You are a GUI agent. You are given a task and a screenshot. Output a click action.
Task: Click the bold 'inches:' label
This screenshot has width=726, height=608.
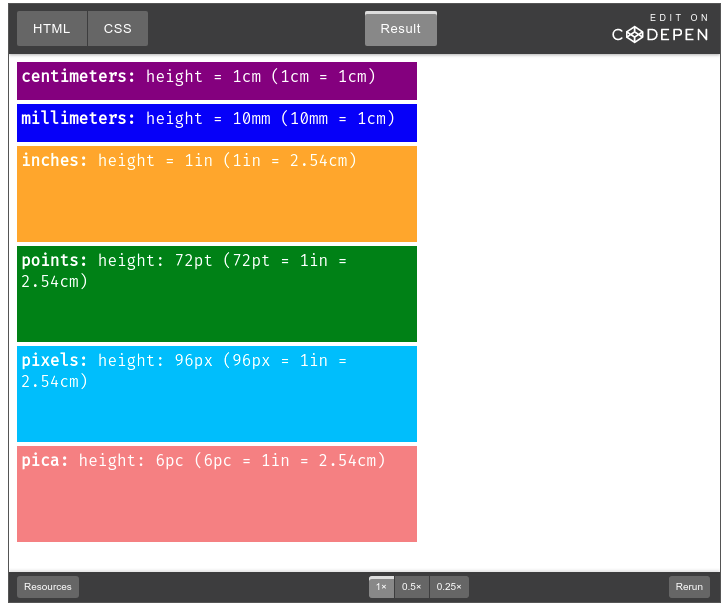(x=54, y=160)
